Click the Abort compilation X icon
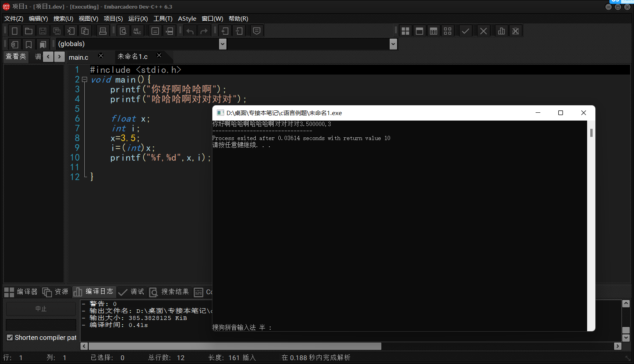The height and width of the screenshot is (364, 634). point(483,31)
